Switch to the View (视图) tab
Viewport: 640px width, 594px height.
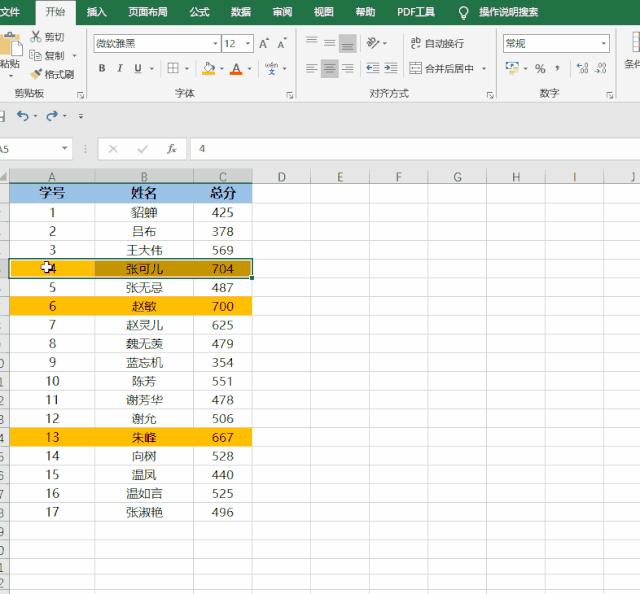coord(324,12)
